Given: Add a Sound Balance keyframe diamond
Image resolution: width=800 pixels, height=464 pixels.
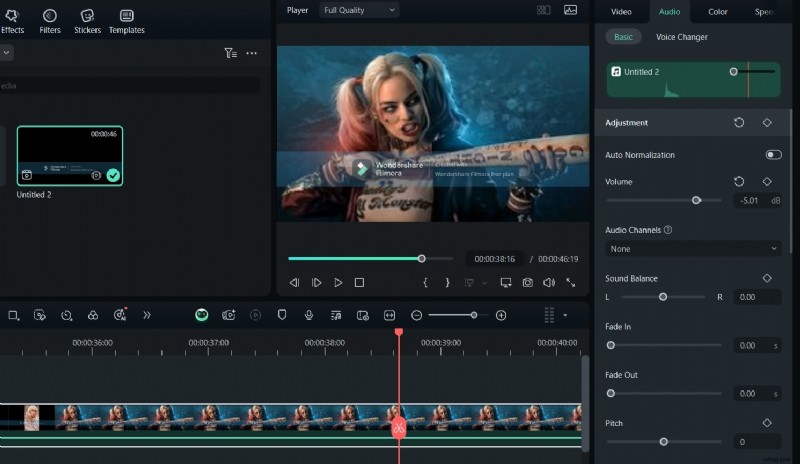Looking at the screenshot, I should pos(767,278).
